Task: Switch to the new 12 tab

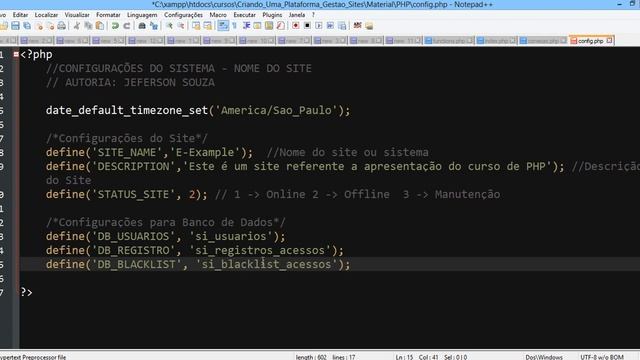Action: pos(146,41)
